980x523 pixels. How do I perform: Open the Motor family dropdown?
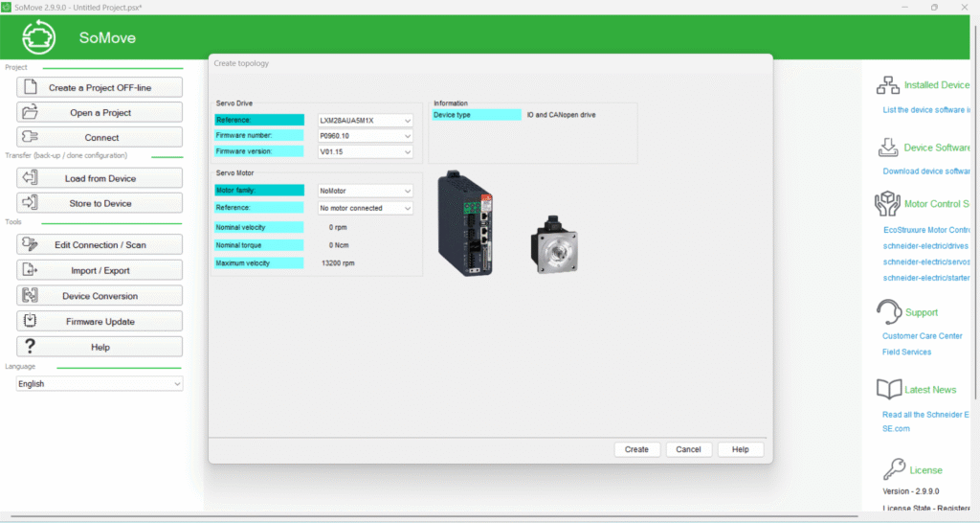(x=365, y=192)
